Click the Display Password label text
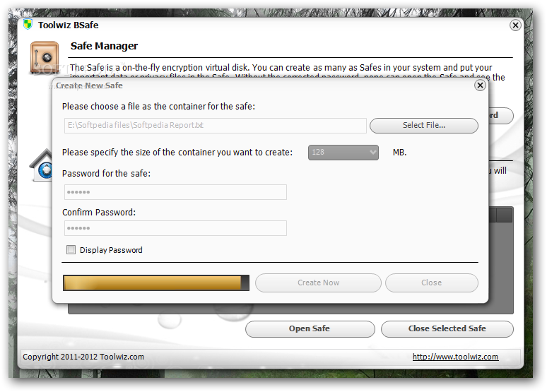Viewport: 547px width, 392px height. [111, 250]
